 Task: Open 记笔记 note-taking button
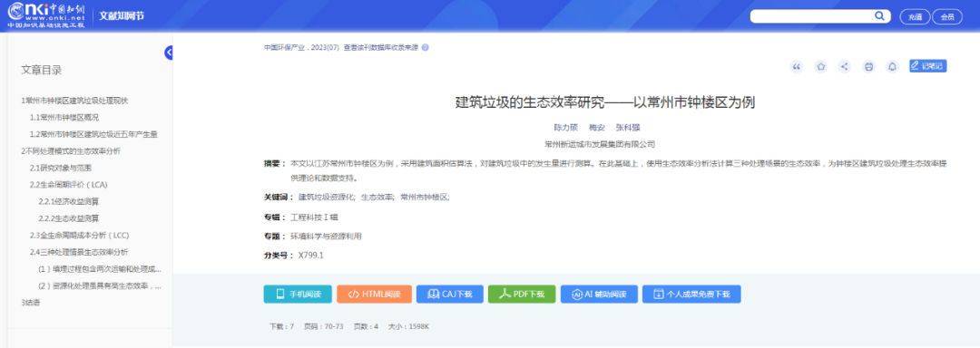(927, 65)
